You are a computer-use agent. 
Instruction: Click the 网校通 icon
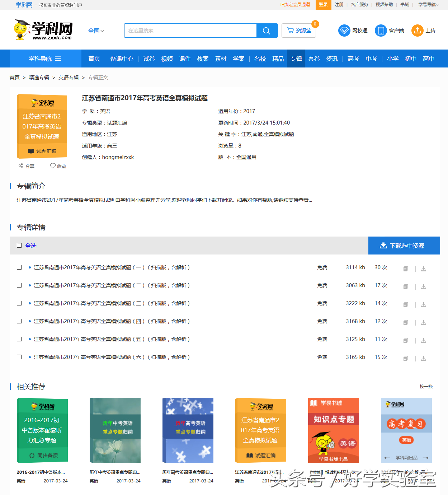pyautogui.click(x=344, y=31)
